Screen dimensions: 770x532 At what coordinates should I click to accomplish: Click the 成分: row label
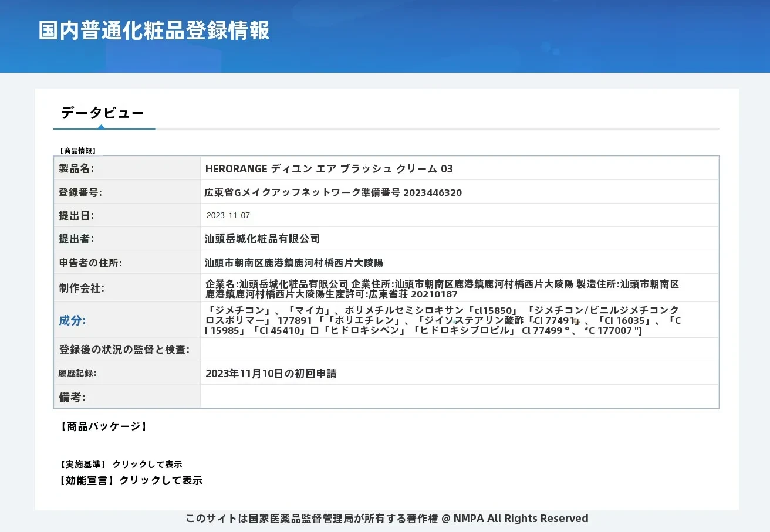72,320
